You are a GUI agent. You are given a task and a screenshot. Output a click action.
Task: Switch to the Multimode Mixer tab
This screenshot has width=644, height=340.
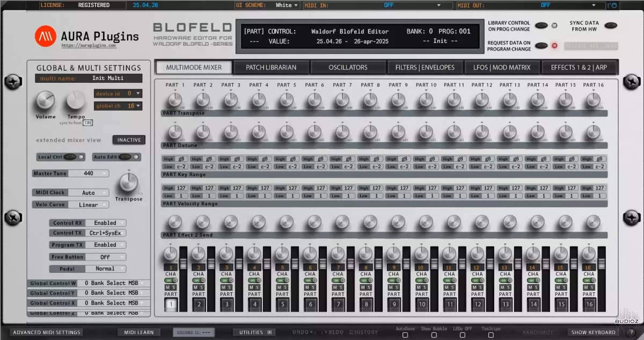pos(194,67)
